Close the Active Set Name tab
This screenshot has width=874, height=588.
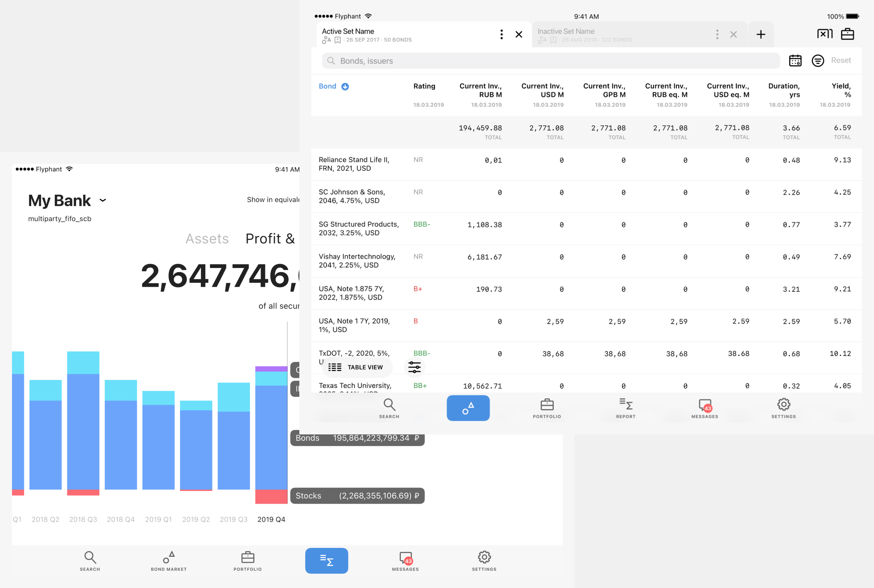519,34
